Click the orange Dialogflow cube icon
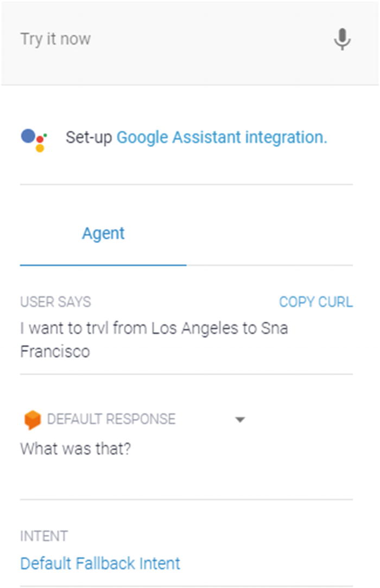The height and width of the screenshot is (588, 380). 32,420
